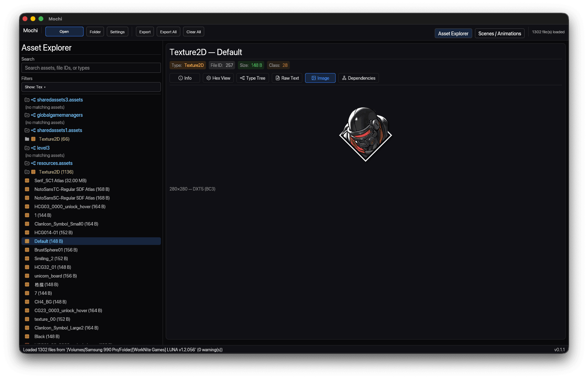This screenshot has width=588, height=379.
Task: Select the Image tab
Action: 320,78
